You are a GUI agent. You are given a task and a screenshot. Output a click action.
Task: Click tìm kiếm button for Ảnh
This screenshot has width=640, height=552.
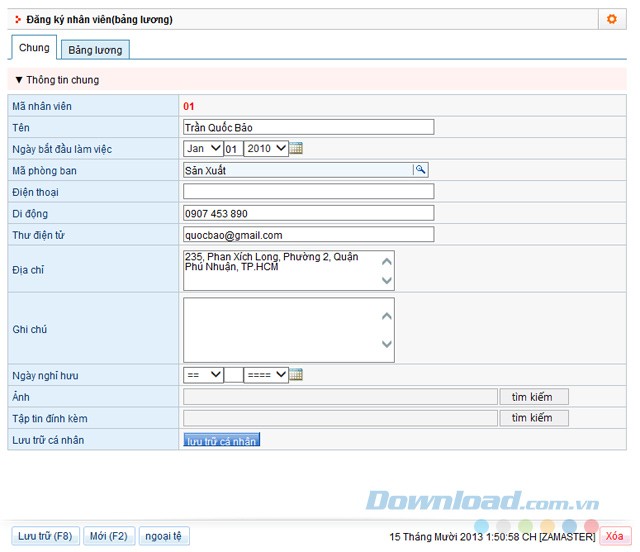click(533, 397)
